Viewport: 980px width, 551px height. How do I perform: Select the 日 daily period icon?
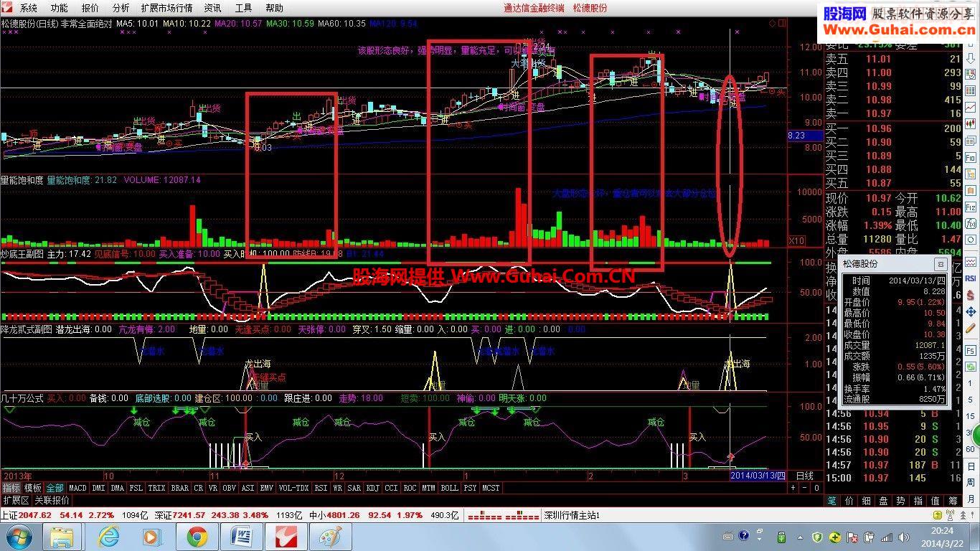969,466
